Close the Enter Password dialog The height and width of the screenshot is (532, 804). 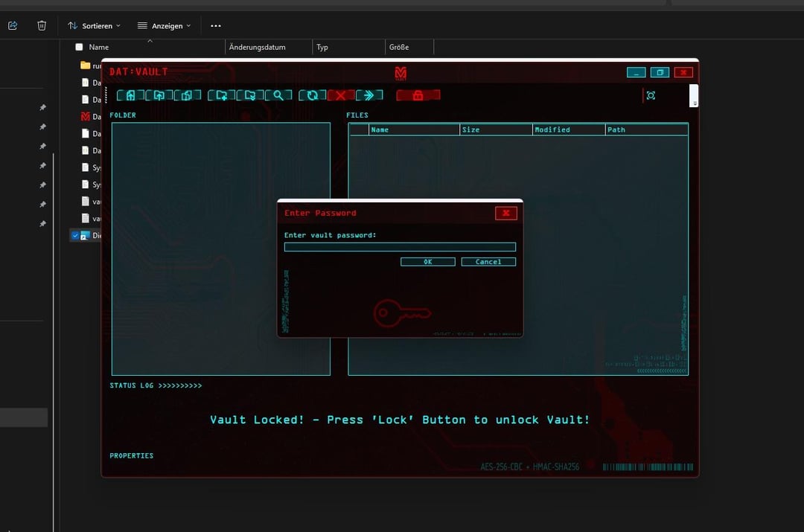[x=505, y=213]
